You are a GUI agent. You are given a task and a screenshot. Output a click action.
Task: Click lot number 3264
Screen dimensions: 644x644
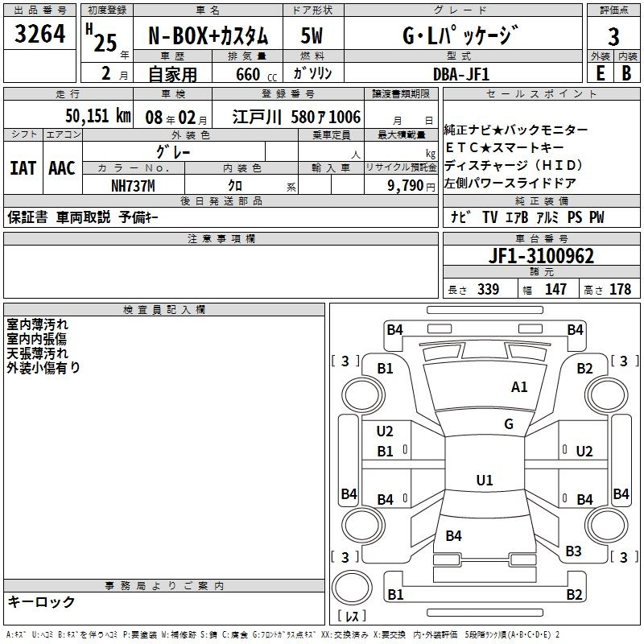pos(39,34)
